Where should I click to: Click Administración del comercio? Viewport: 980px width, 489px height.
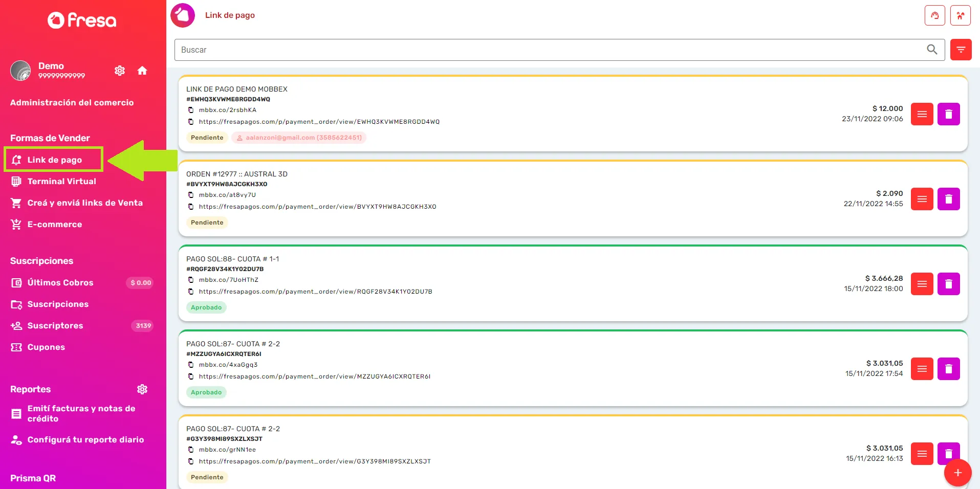72,102
